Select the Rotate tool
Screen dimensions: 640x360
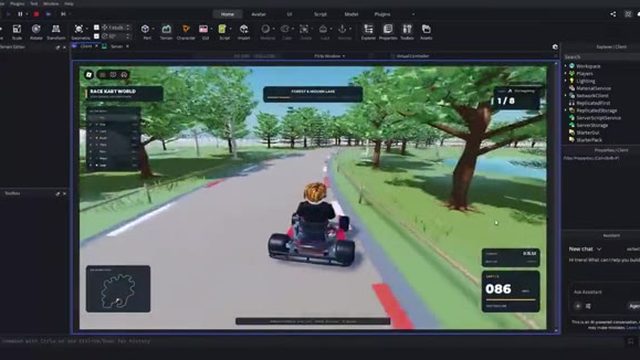36,32
